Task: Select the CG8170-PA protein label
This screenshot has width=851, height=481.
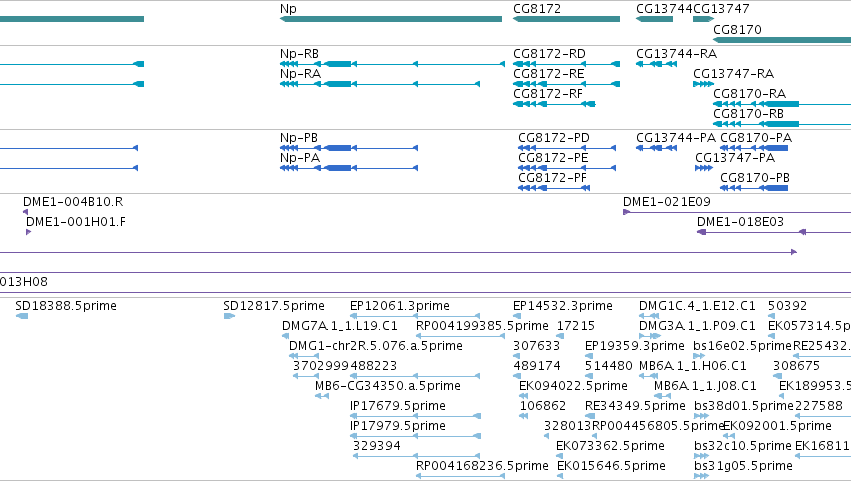Action: click(756, 138)
